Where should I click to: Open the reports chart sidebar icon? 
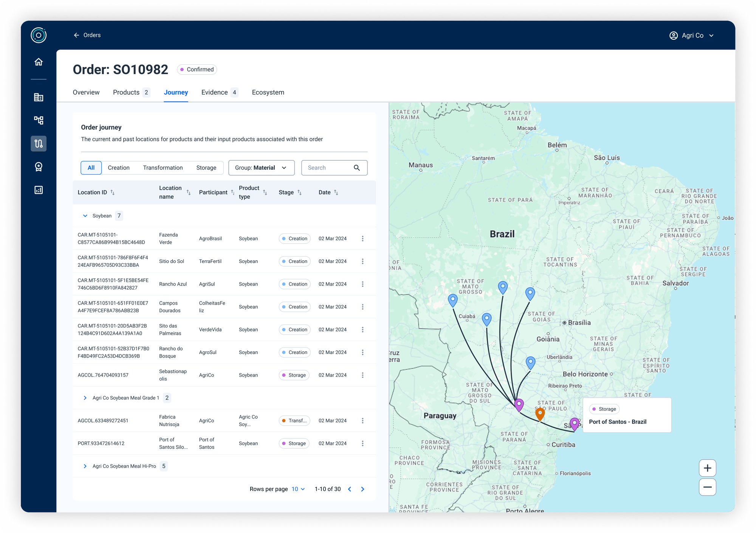39,190
